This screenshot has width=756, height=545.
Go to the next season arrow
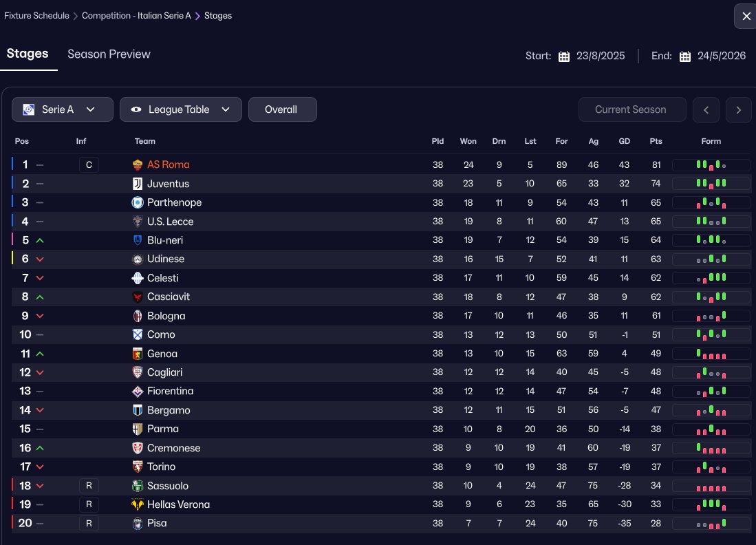coord(739,110)
